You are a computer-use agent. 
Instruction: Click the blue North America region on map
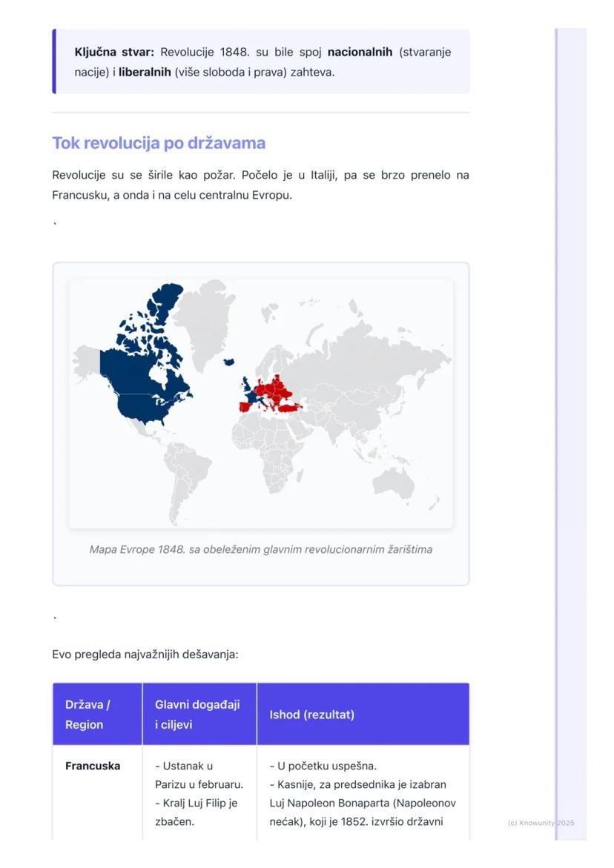(141, 378)
